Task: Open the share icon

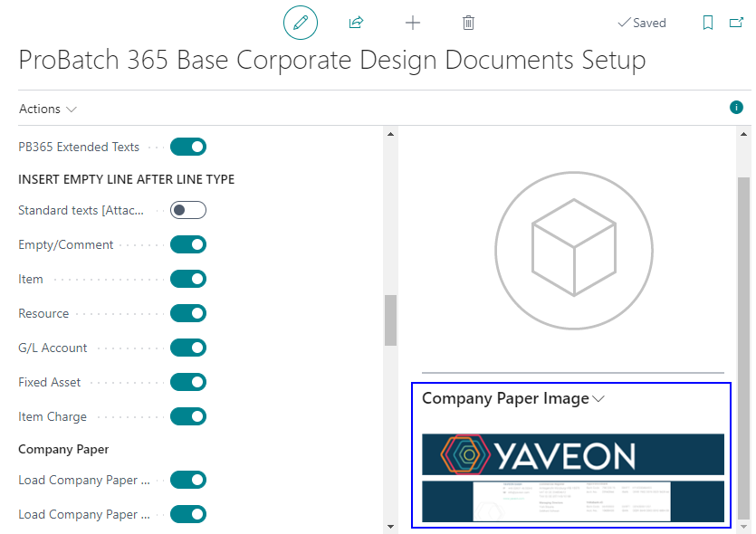Action: [357, 23]
